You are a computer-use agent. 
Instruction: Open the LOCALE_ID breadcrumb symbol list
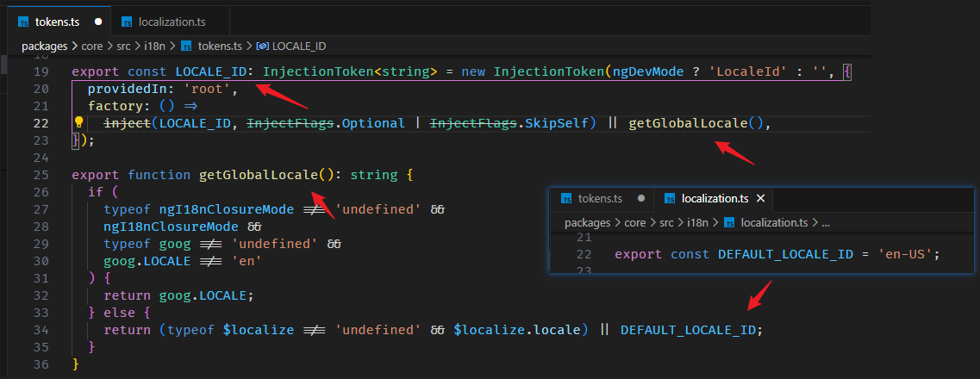[298, 46]
